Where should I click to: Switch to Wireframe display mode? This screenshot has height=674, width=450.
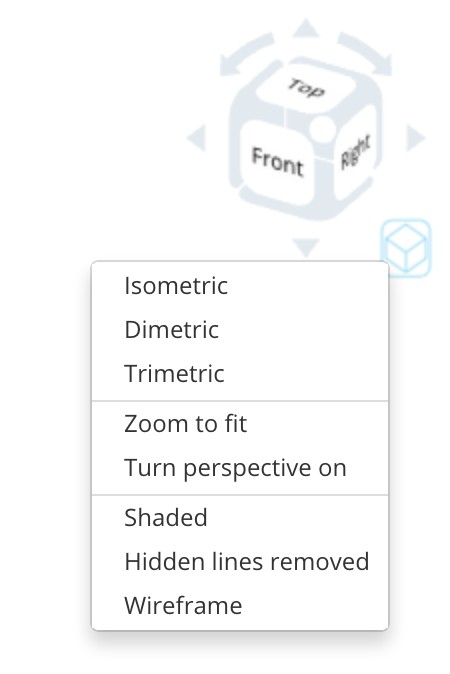(x=240, y=605)
